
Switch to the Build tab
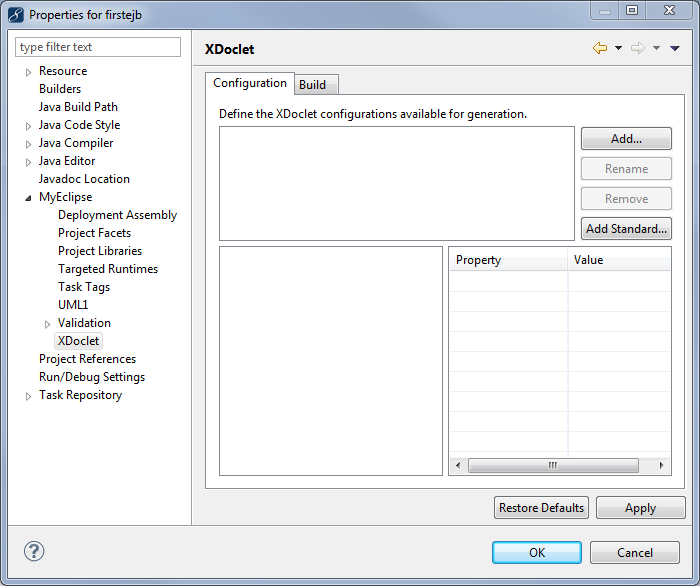click(312, 85)
